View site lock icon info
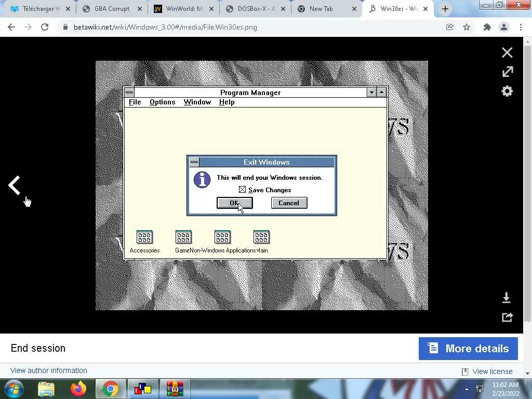 point(65,27)
